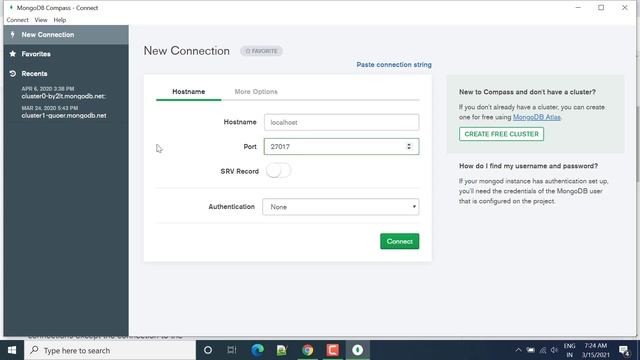This screenshot has width=640, height=360.
Task: Launch Microsoft Edge from taskbar
Action: (257, 350)
